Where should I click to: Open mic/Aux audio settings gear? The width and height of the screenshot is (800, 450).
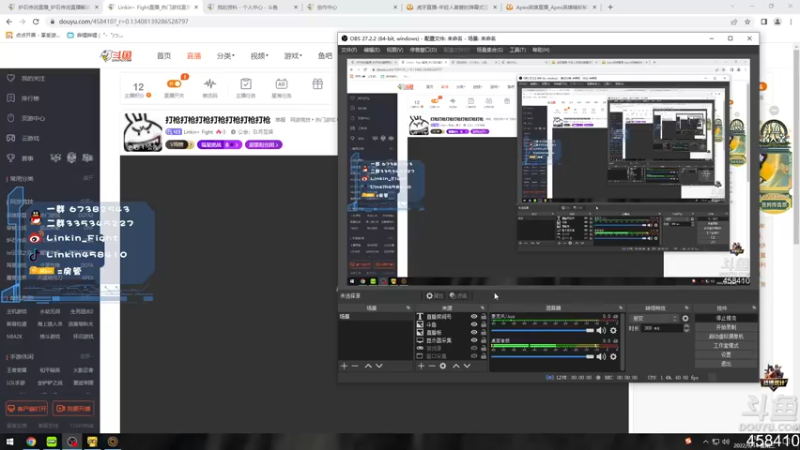point(613,331)
